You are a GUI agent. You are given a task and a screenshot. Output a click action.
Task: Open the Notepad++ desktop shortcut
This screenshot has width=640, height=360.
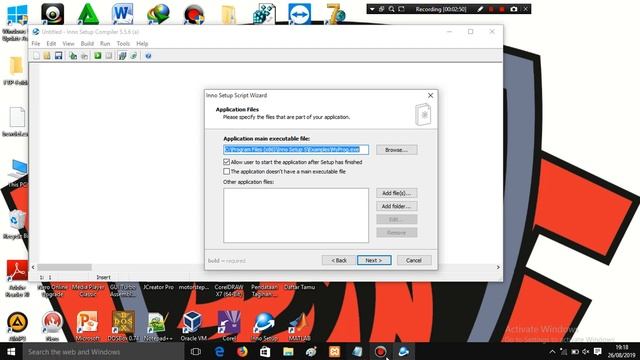click(x=158, y=325)
